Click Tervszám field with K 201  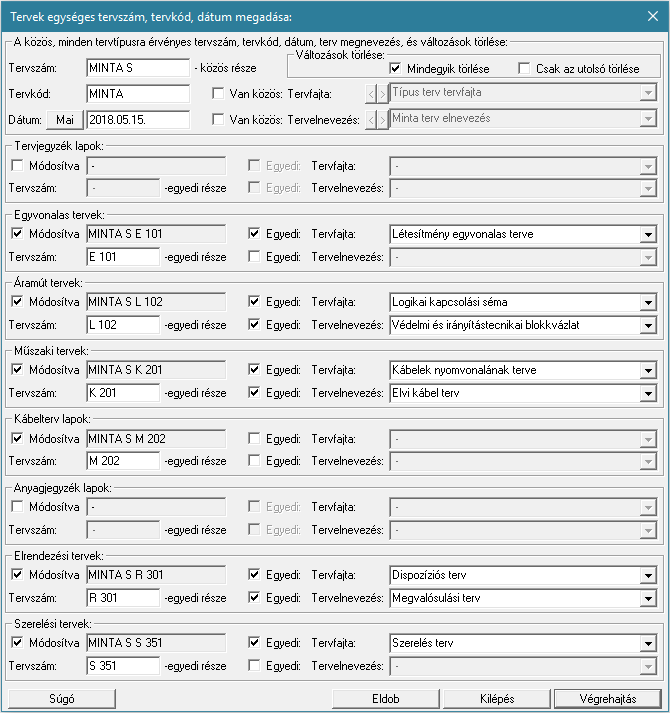click(123, 393)
